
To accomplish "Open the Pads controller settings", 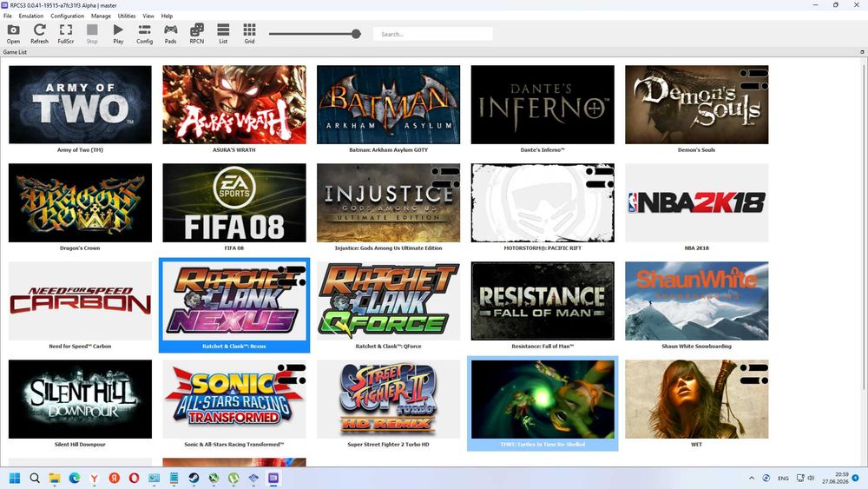I will click(170, 33).
